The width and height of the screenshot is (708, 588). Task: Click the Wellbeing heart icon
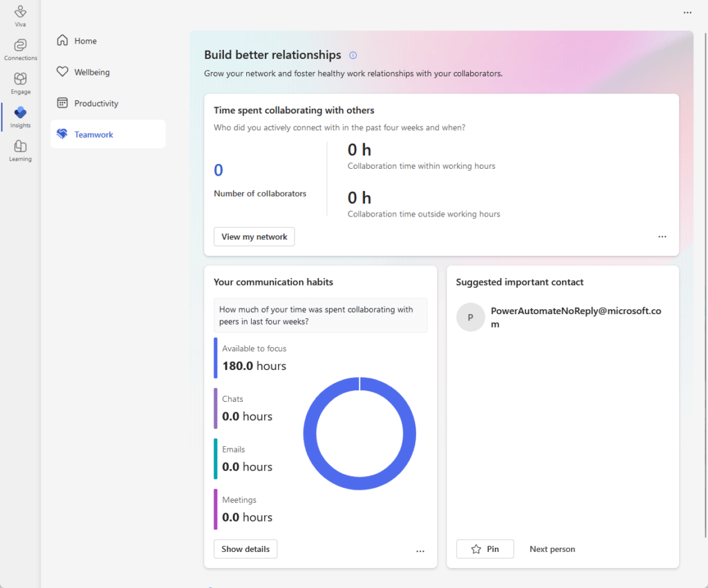(62, 71)
